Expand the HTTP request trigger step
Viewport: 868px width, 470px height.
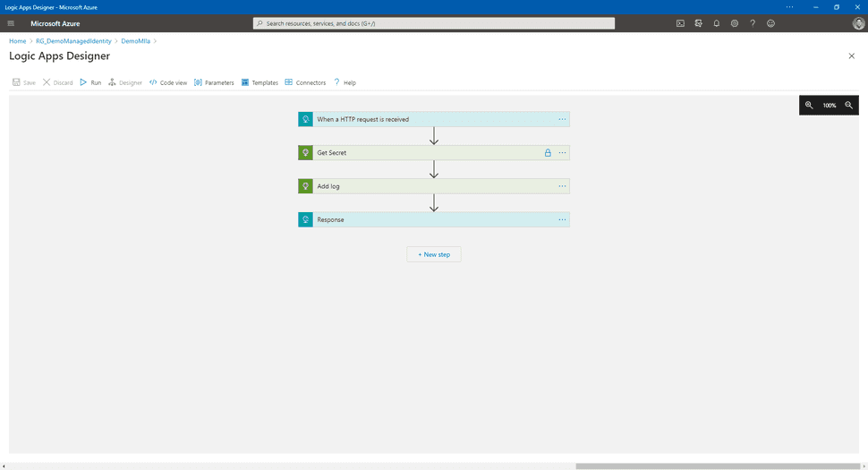433,119
